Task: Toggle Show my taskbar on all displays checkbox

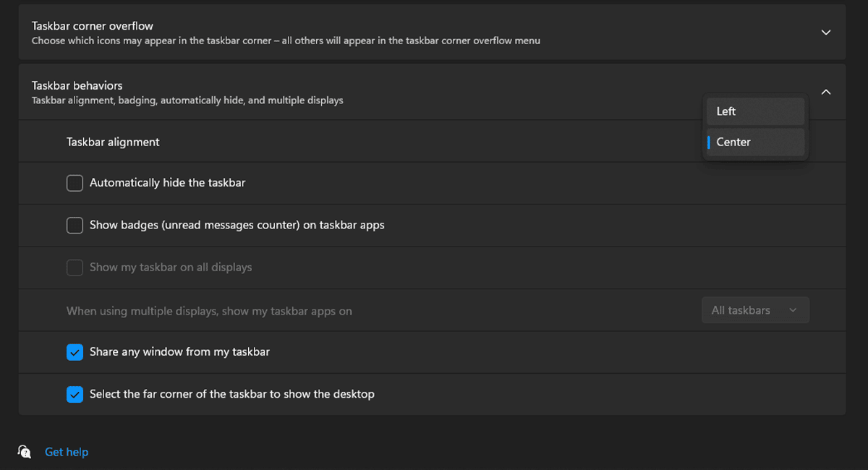Action: tap(75, 268)
